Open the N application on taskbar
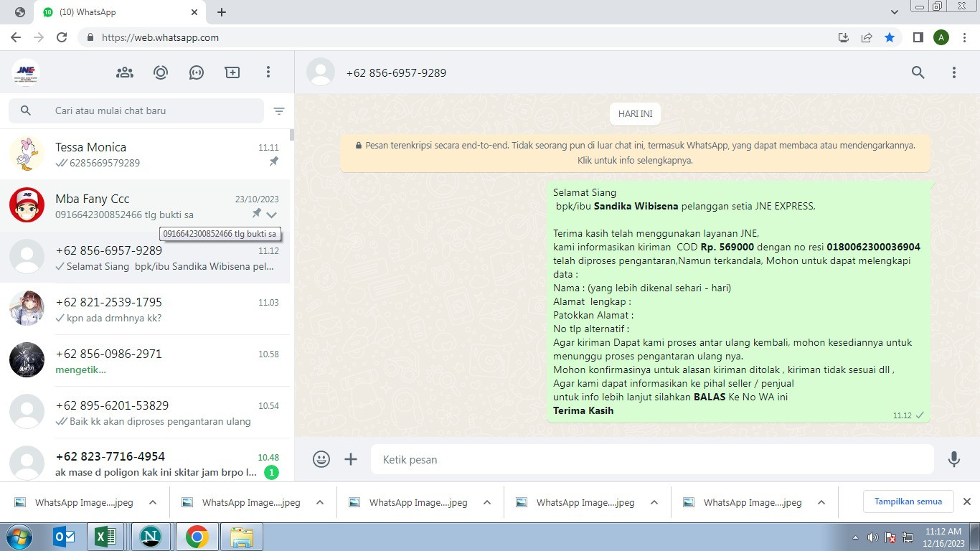The image size is (980, 551). (x=151, y=537)
